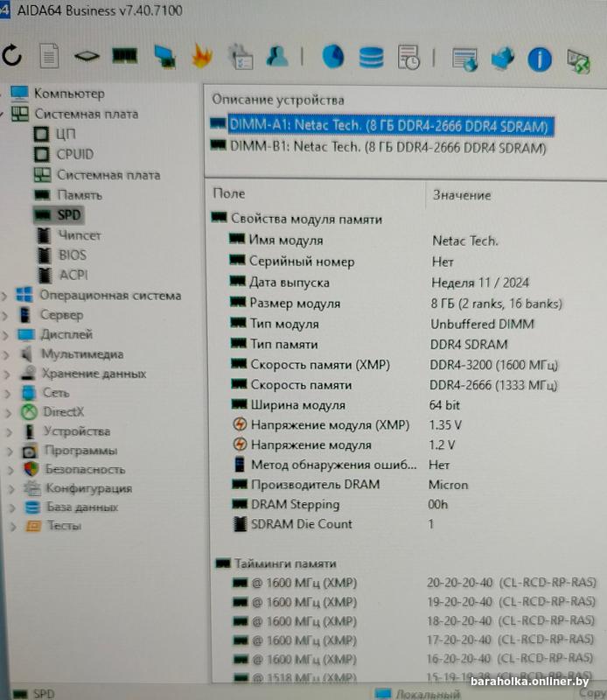Image resolution: width=607 pixels, height=700 pixels.
Task: Click the last green arrows toolbar icon
Action: (578, 61)
